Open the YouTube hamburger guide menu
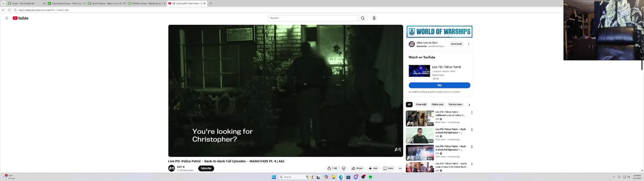Screen dimensions: 644x181 [7, 18]
